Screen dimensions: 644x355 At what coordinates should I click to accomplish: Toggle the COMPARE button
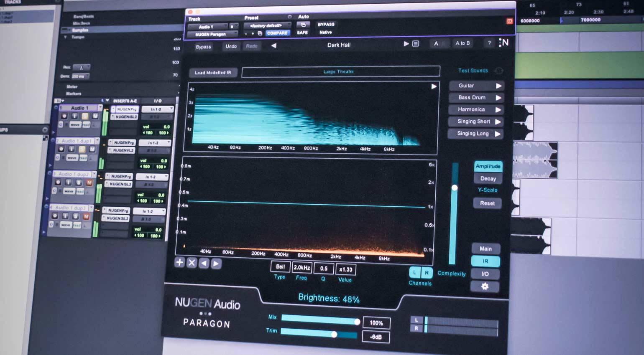click(277, 33)
